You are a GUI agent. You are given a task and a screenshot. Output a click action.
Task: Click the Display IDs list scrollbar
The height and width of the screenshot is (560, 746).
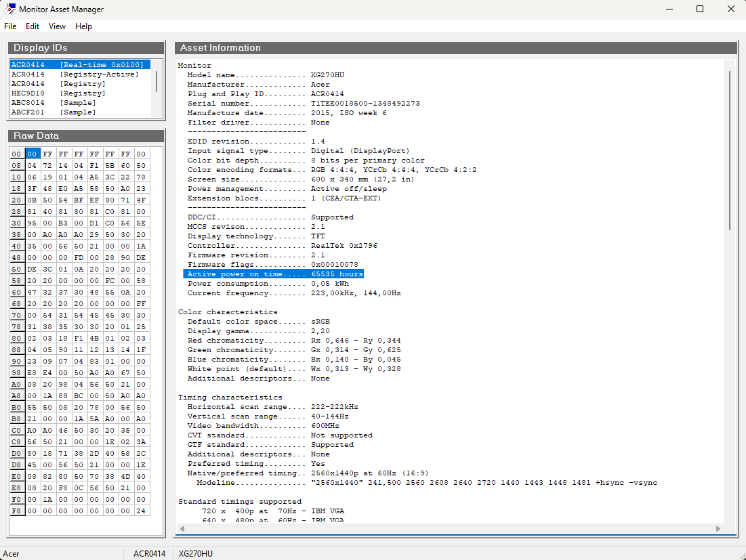point(157,82)
